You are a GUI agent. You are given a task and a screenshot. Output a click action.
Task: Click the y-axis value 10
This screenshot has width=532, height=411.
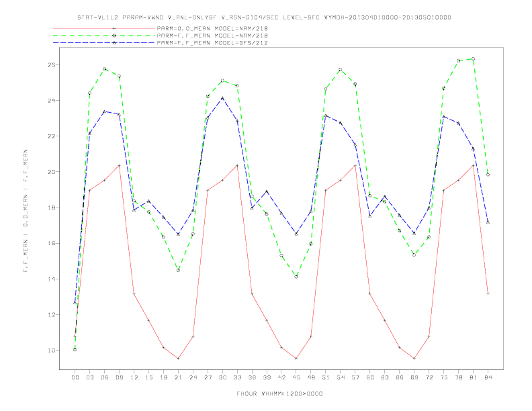[x=52, y=351]
